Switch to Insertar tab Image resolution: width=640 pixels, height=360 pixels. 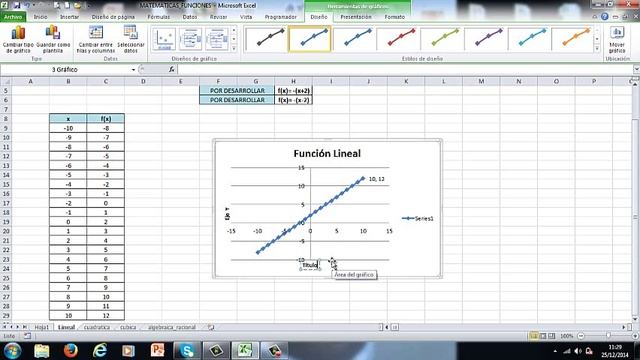(x=69, y=17)
